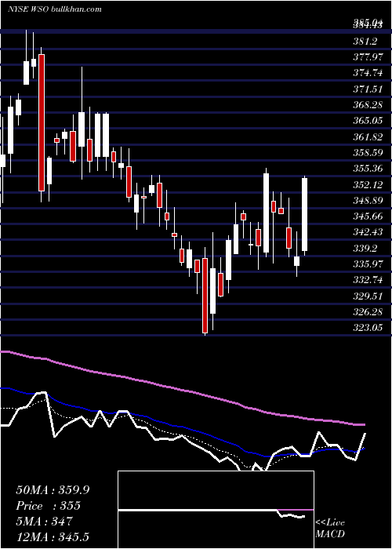
Task: Select the 329.51 price axis label
Action: click(x=368, y=296)
